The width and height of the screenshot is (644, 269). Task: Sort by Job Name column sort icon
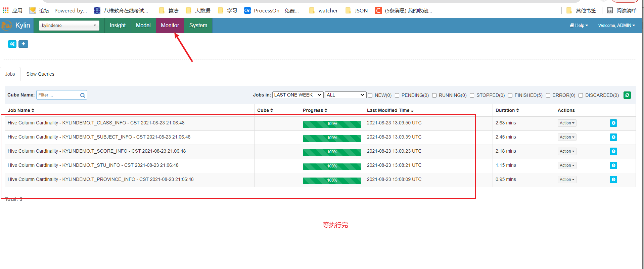(33, 110)
